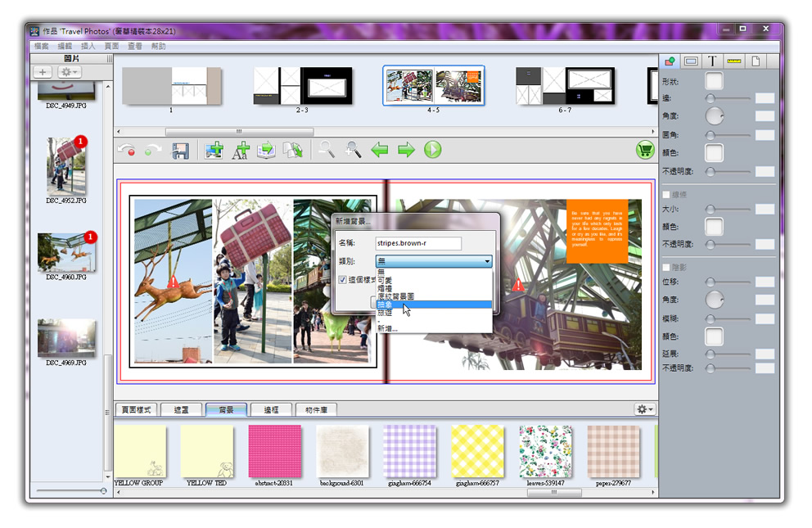Collapse the 類別 combo box arrow
This screenshot has height=528, width=812.
[487, 262]
